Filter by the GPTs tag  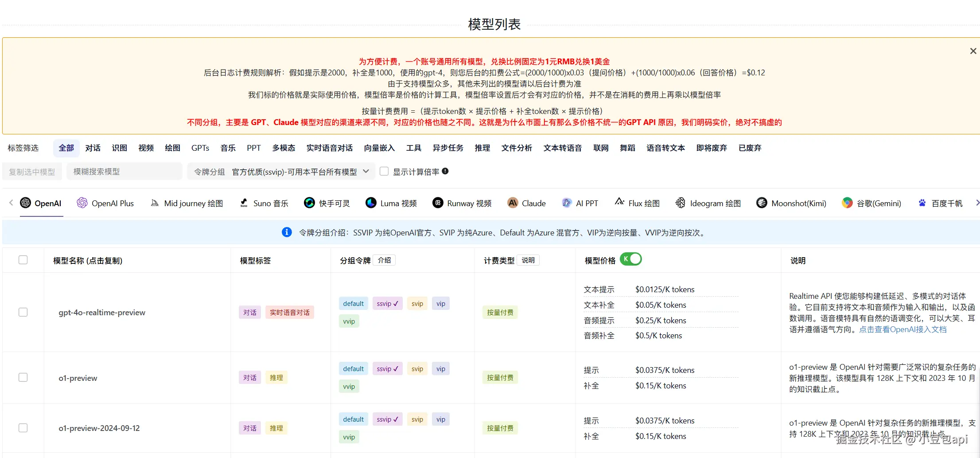(200, 148)
